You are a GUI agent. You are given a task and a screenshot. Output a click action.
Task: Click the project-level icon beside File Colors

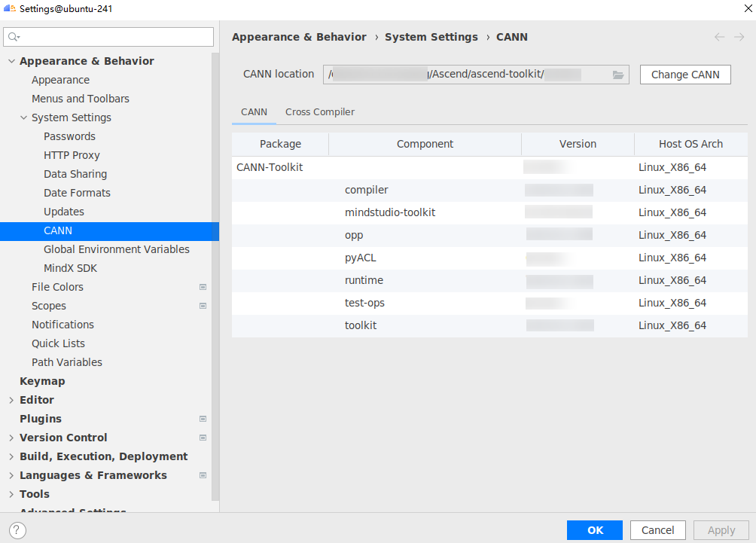(x=203, y=287)
